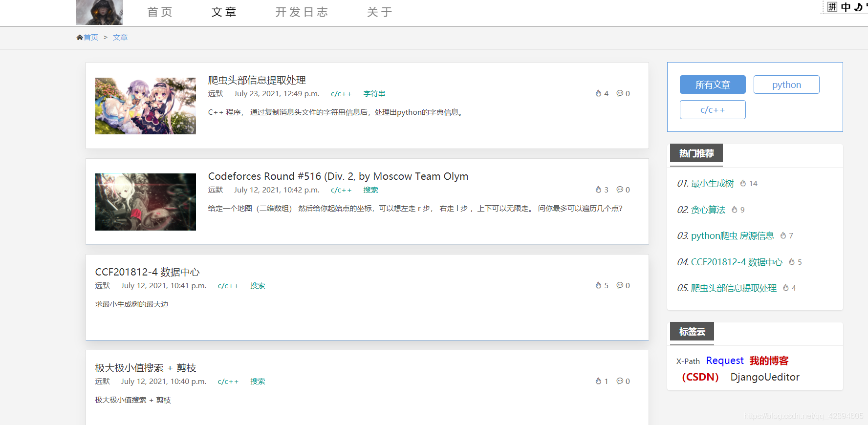Click the X-Path tag in tag cloud
Image resolution: width=868 pixels, height=425 pixels.
coord(688,361)
